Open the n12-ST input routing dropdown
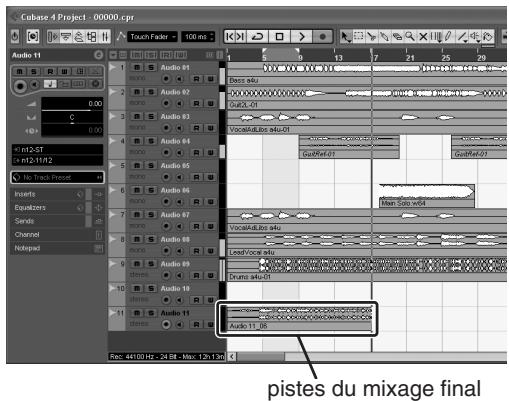 [x=57, y=150]
